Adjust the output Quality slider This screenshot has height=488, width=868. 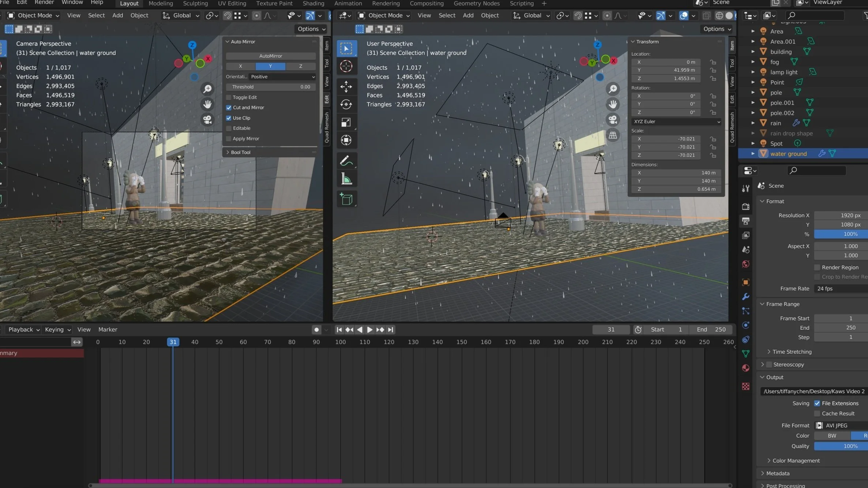click(x=841, y=446)
